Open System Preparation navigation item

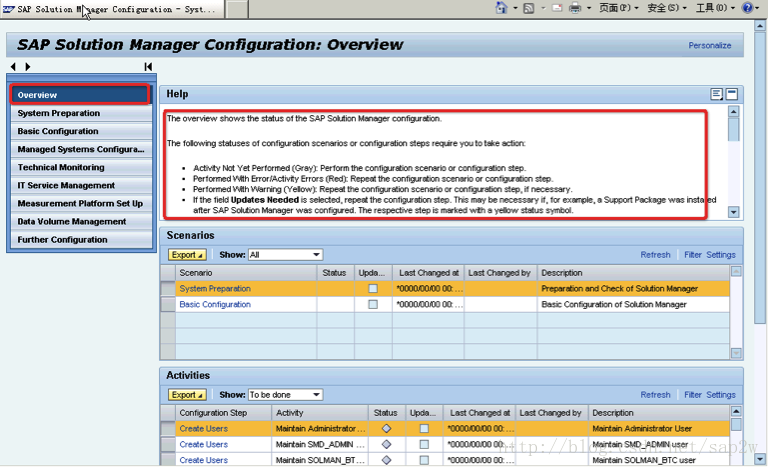click(81, 113)
